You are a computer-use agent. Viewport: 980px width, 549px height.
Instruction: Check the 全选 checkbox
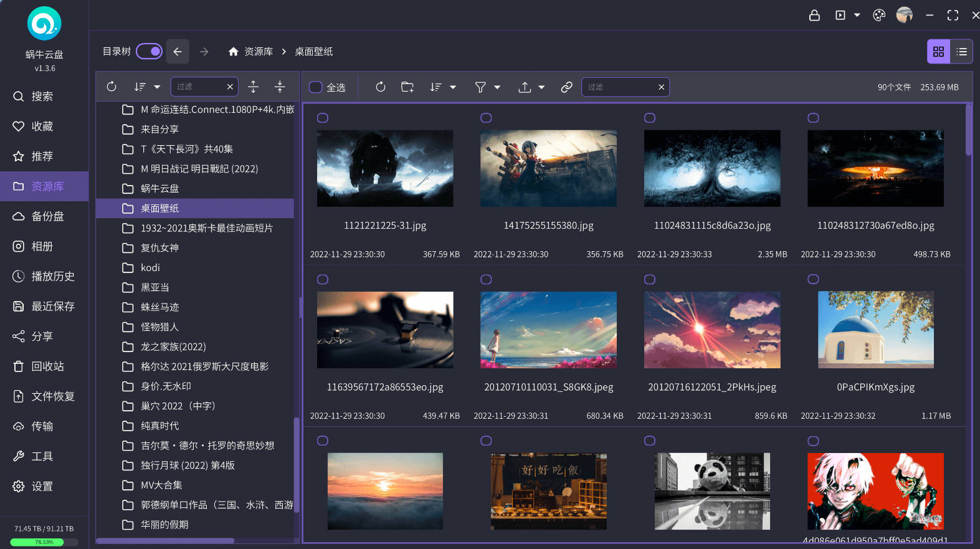point(316,87)
